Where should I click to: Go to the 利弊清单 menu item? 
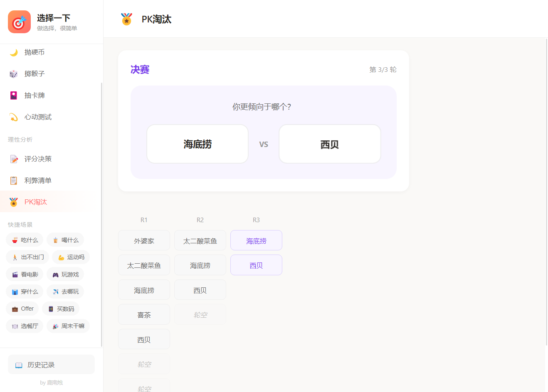tap(38, 181)
